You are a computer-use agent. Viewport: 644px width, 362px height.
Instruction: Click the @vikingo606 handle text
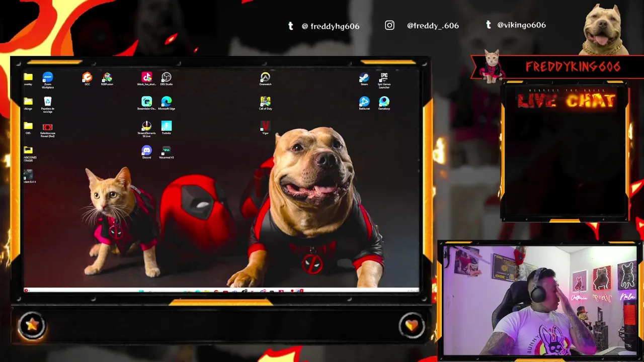tap(521, 25)
